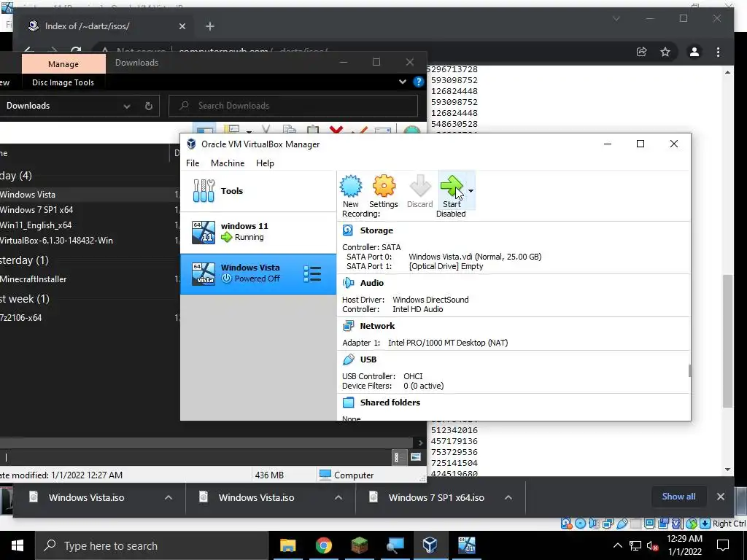Click the Storage disk icon

coord(348,230)
